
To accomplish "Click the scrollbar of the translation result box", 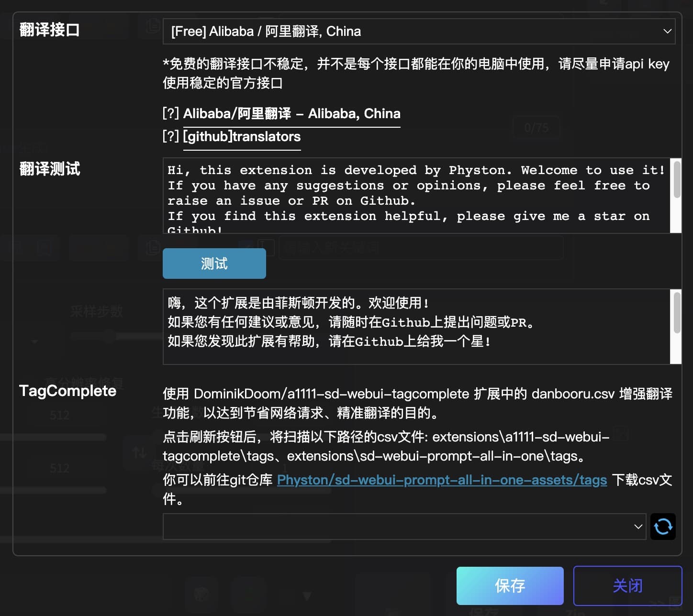I will pos(676,313).
